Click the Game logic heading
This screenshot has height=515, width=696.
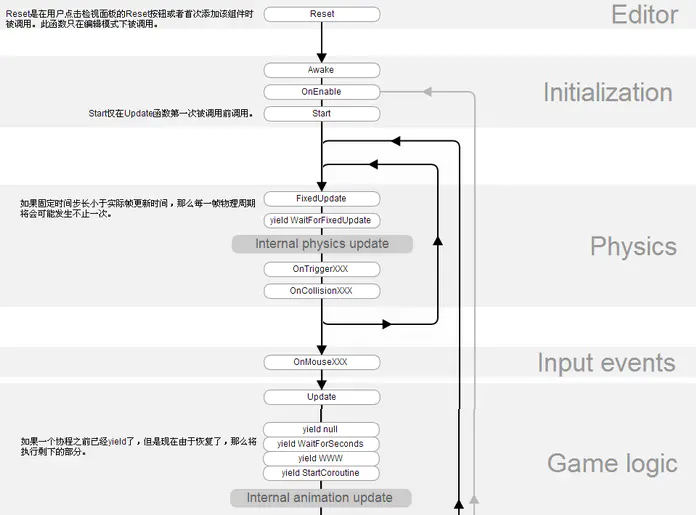(x=612, y=464)
